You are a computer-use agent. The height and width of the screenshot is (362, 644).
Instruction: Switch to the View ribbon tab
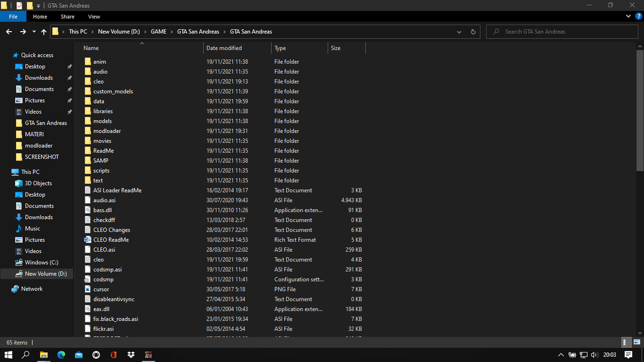[x=94, y=17]
